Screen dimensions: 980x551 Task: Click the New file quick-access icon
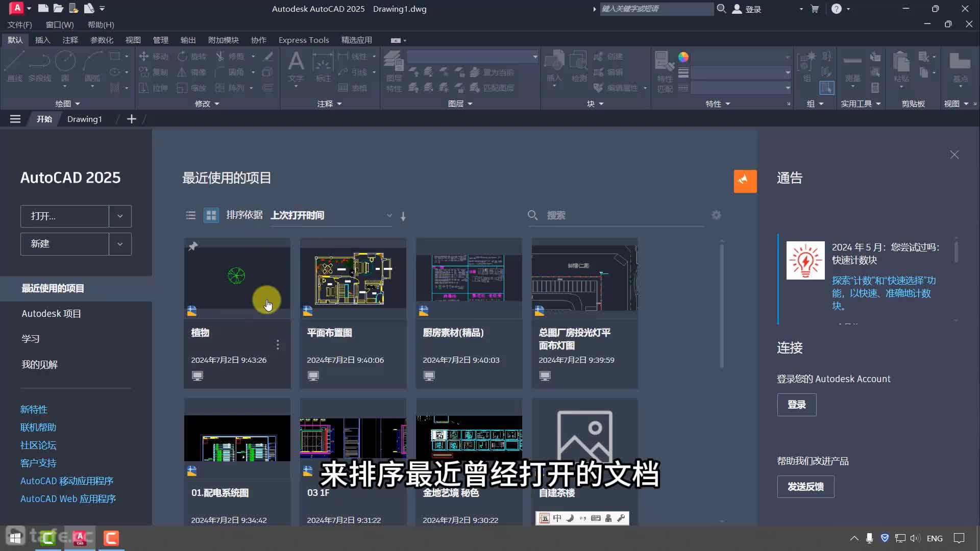(x=43, y=8)
